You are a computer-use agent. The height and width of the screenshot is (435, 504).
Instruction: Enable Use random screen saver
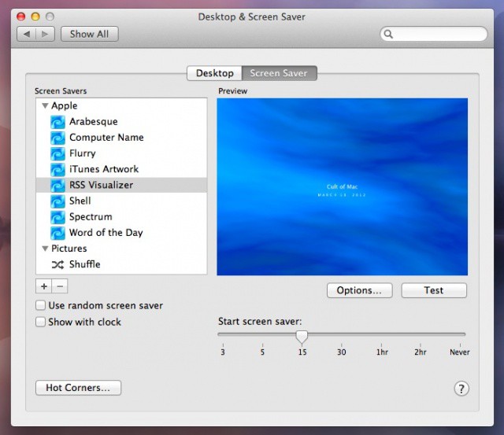click(x=41, y=305)
